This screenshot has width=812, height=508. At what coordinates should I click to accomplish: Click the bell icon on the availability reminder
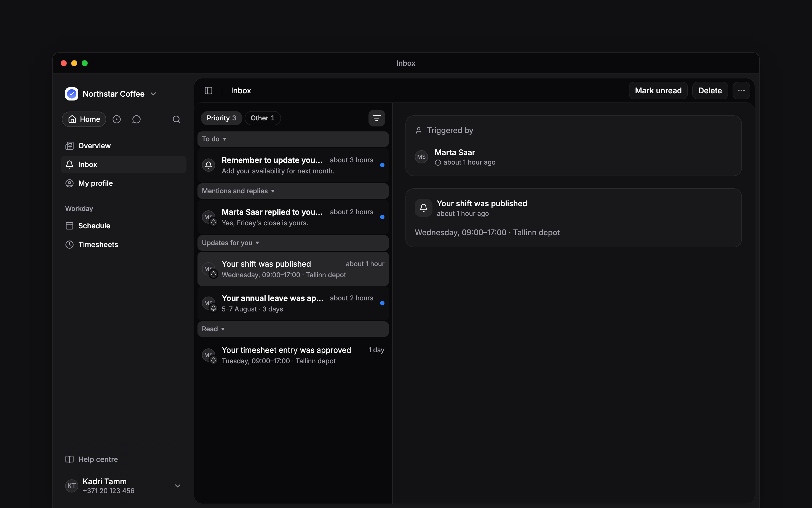[x=208, y=165]
